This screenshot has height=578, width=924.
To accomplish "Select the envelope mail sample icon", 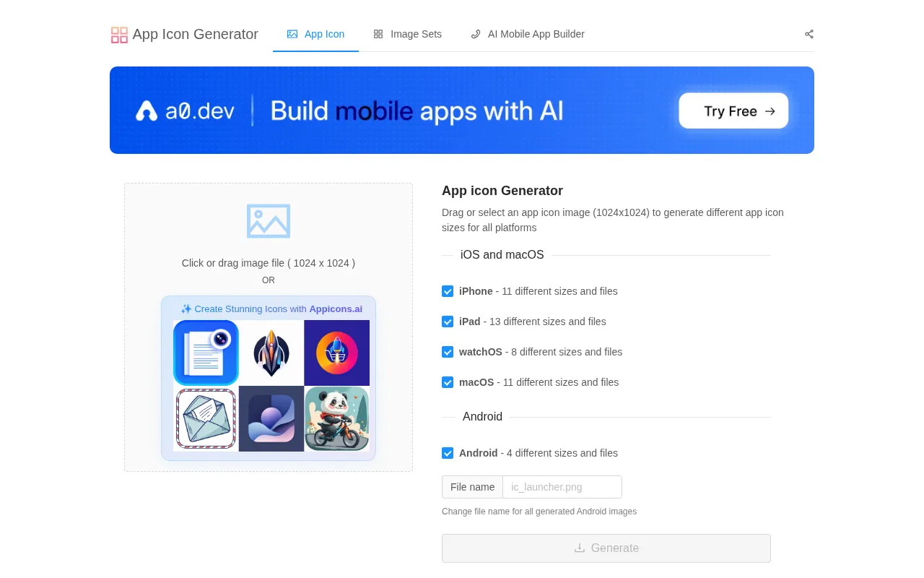I will click(x=206, y=418).
